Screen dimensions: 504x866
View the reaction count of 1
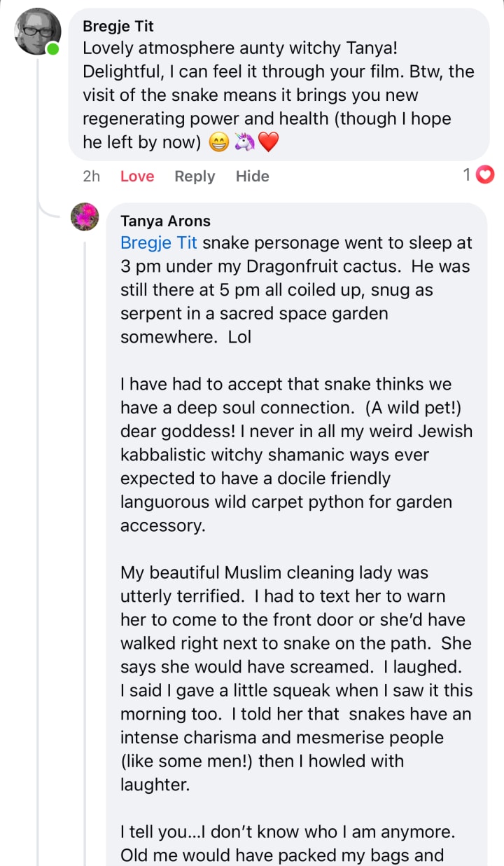pyautogui.click(x=467, y=175)
